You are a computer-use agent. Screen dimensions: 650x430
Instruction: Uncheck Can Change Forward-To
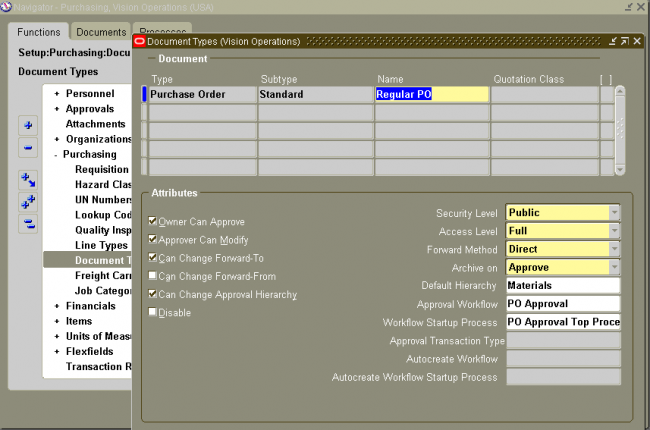(153, 258)
